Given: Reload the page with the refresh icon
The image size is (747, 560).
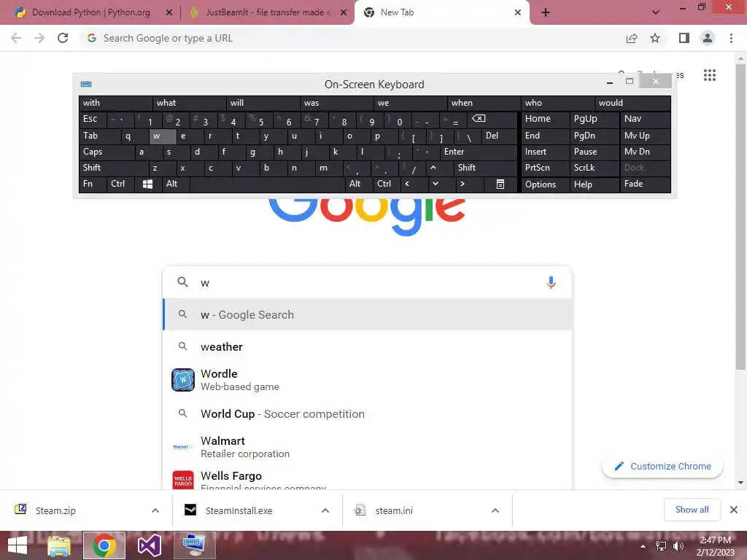Looking at the screenshot, I should (x=63, y=38).
